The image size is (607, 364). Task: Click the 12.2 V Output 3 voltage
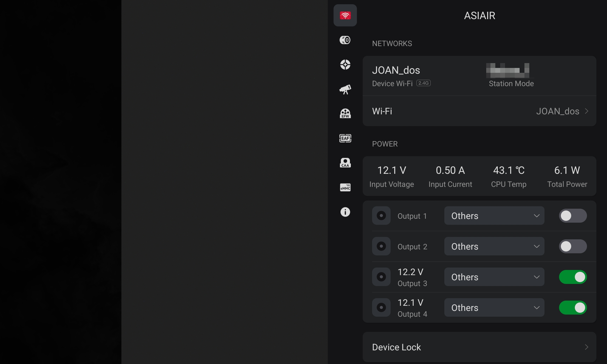[x=410, y=272]
